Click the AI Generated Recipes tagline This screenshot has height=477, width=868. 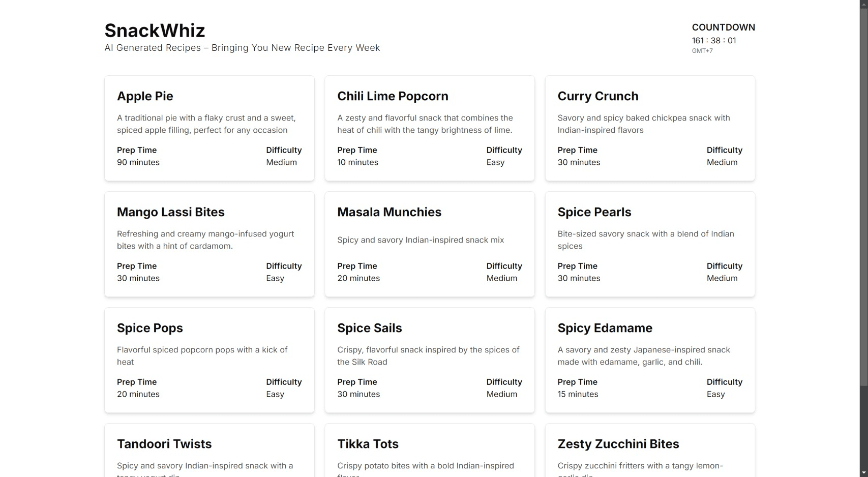[x=242, y=48]
